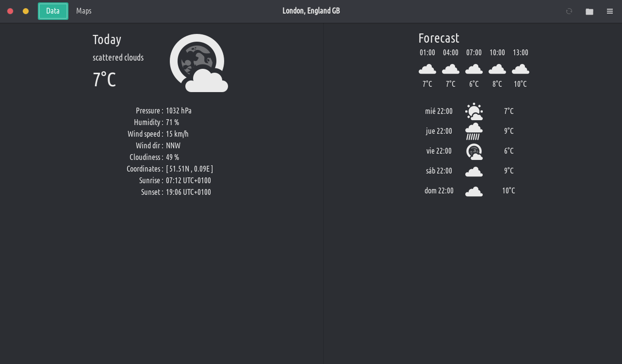Click the 07:00 forecast cloud icon
Viewport: 622px width, 364px height.
474,69
